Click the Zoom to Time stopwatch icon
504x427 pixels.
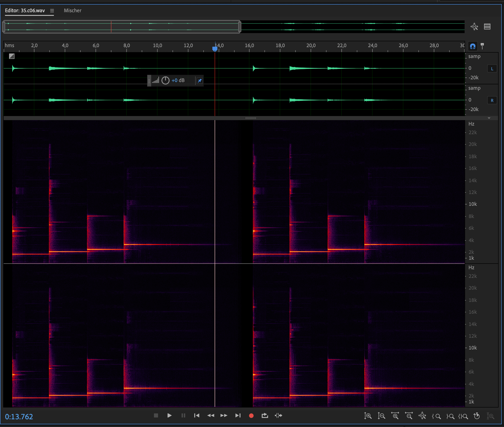pyautogui.click(x=477, y=416)
